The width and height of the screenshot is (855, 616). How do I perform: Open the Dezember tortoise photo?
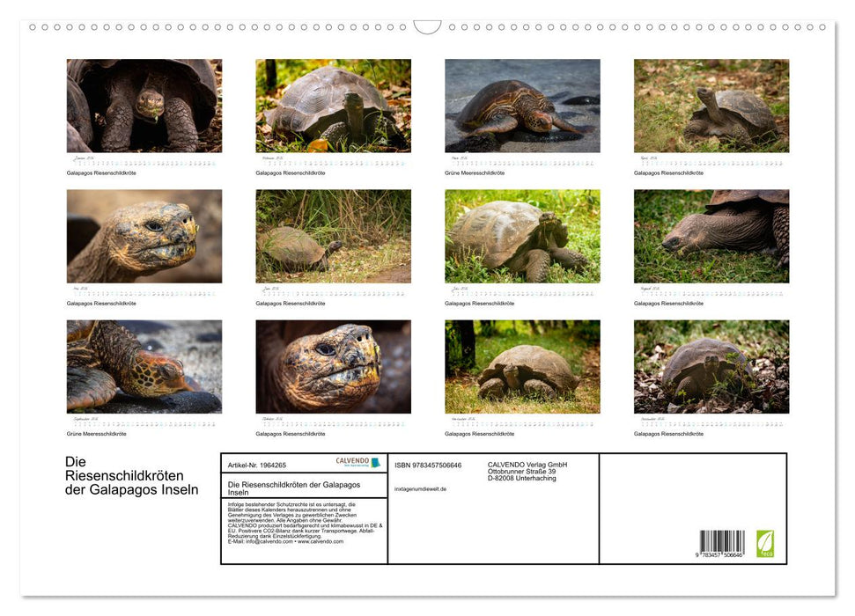pyautogui.click(x=711, y=367)
